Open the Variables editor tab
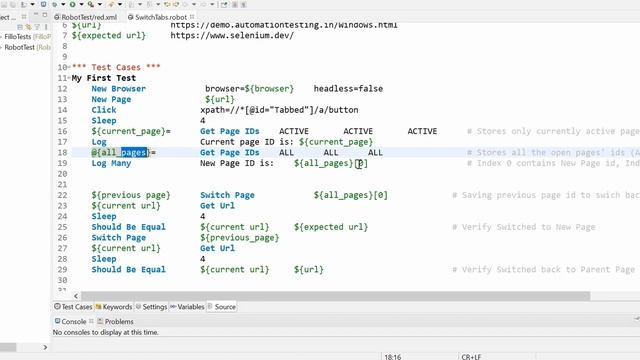Image resolution: width=640 pixels, height=360 pixels. [x=187, y=307]
